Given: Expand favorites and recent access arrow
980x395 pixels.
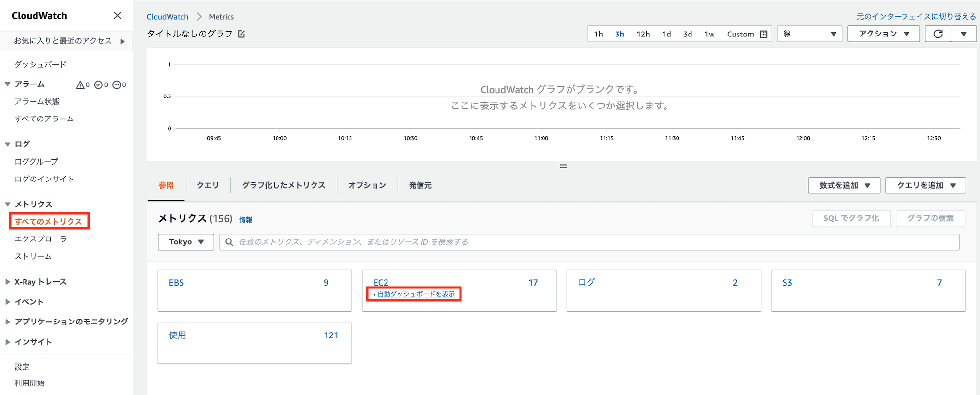Looking at the screenshot, I should click(x=122, y=41).
